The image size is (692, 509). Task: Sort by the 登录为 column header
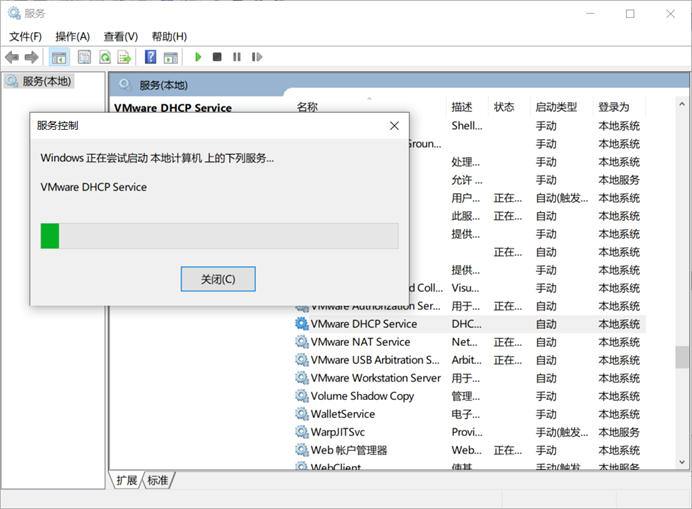click(620, 107)
